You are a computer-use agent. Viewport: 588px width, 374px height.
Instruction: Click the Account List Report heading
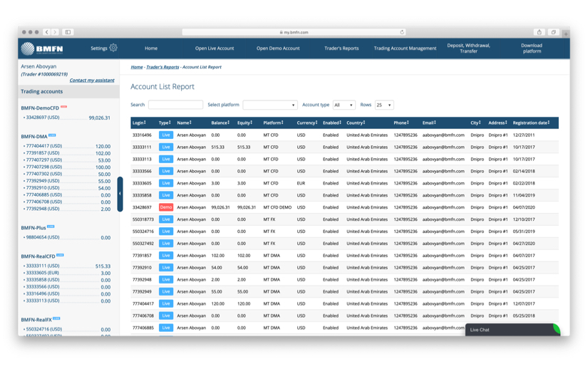click(163, 87)
